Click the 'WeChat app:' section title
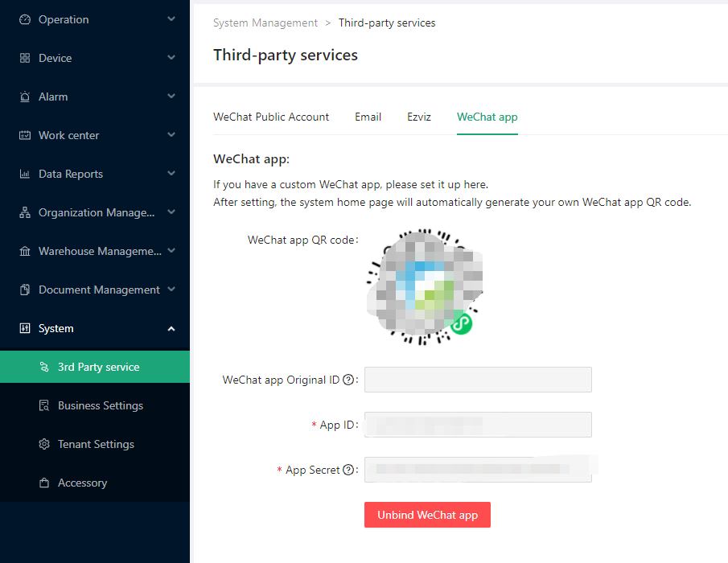Screen dimensions: 728x563 pyautogui.click(x=251, y=159)
